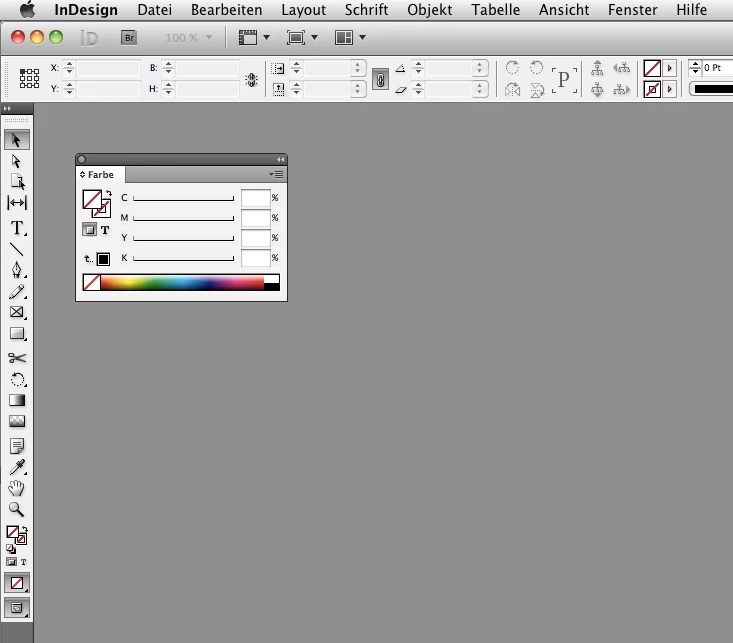Toggle constrain proportions for width and height
Viewport: 733px width, 643px height.
(x=252, y=79)
